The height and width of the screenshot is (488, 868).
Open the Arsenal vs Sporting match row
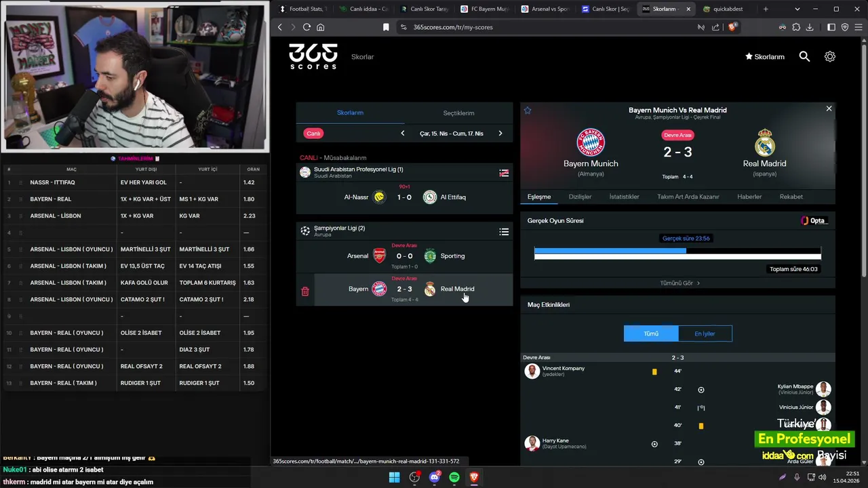[404, 256]
